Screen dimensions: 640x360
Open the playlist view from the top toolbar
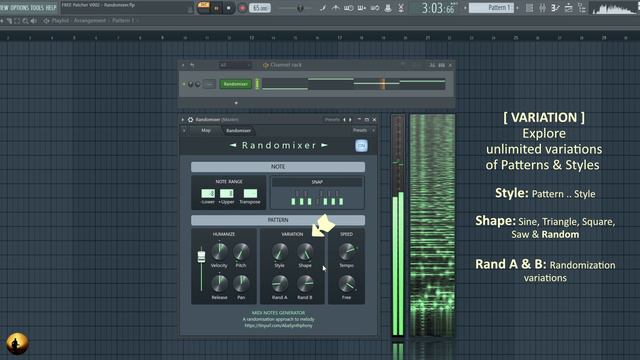(529, 8)
